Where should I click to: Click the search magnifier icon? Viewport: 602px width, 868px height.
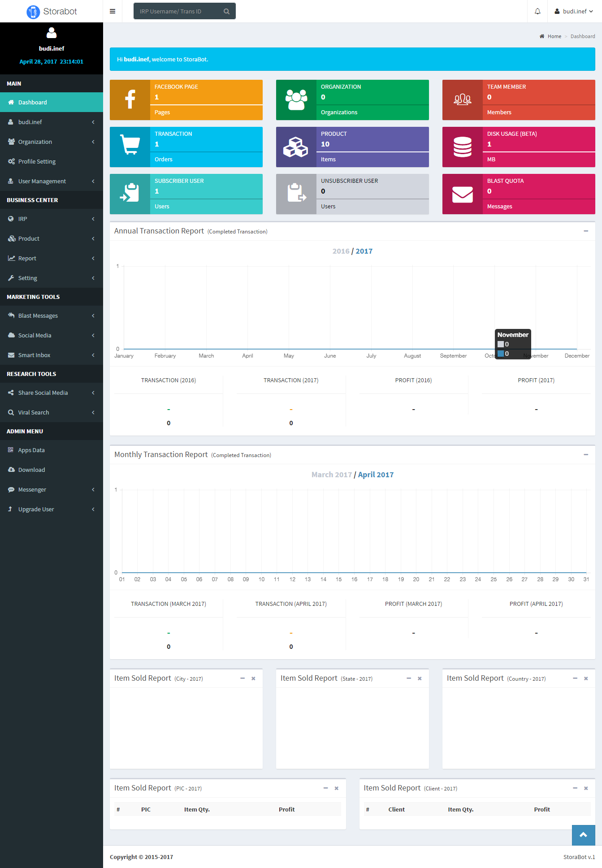[x=226, y=11]
